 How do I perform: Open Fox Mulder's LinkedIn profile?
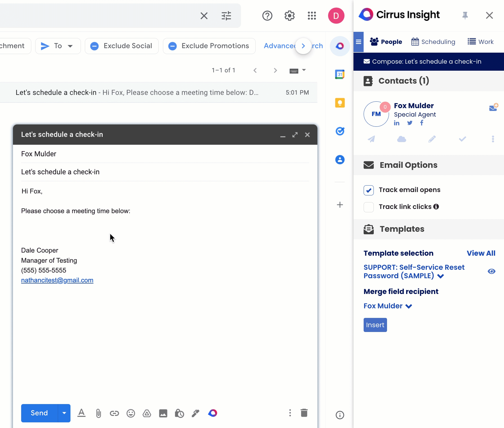click(x=397, y=123)
